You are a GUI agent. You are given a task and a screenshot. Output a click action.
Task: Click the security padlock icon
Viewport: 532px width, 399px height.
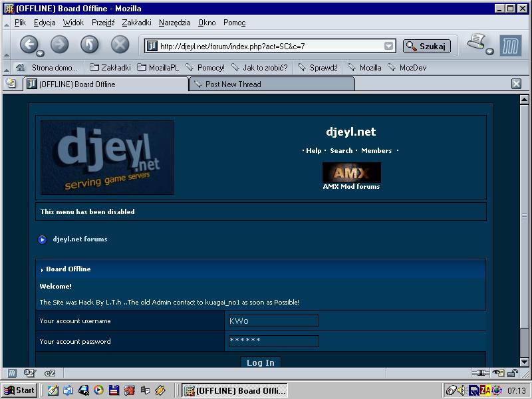point(513,373)
